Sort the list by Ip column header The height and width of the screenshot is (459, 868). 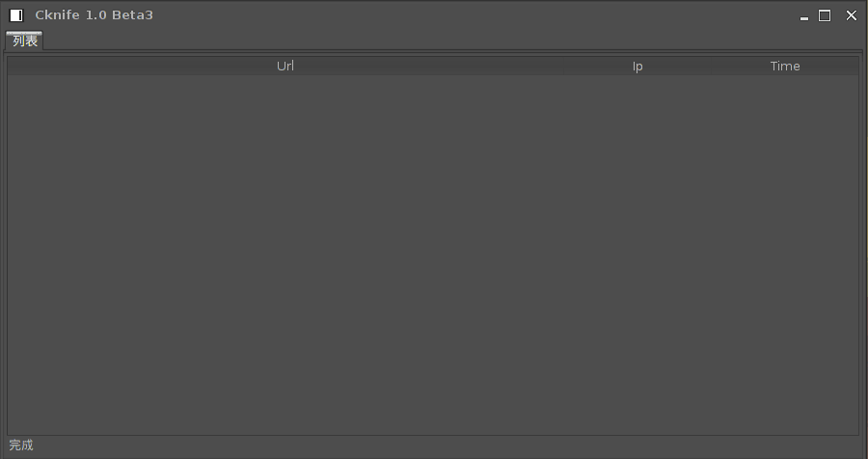(x=637, y=66)
